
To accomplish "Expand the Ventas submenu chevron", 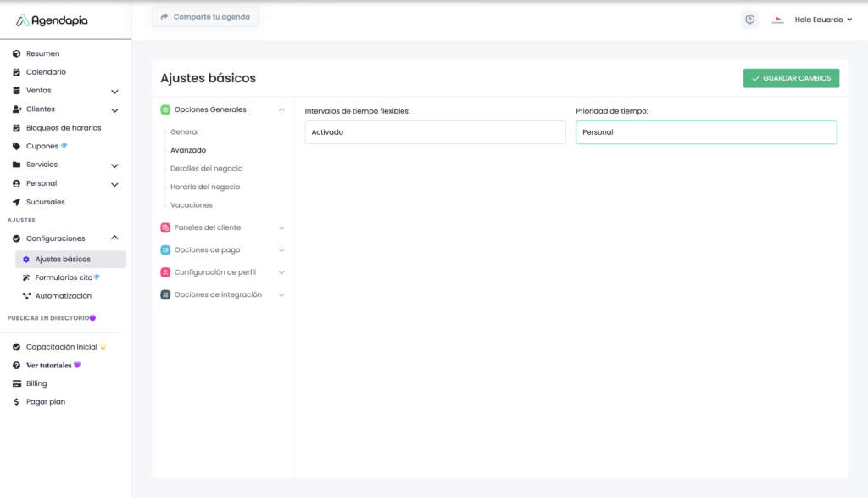I will [114, 92].
